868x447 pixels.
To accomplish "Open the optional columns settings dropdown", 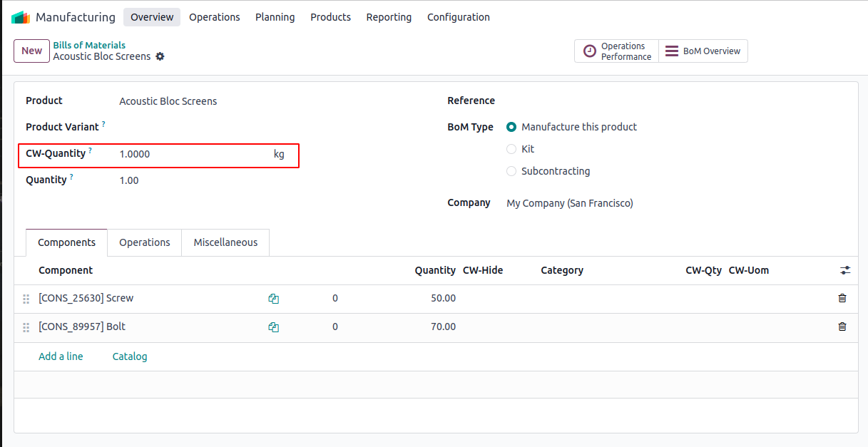I will coord(845,270).
